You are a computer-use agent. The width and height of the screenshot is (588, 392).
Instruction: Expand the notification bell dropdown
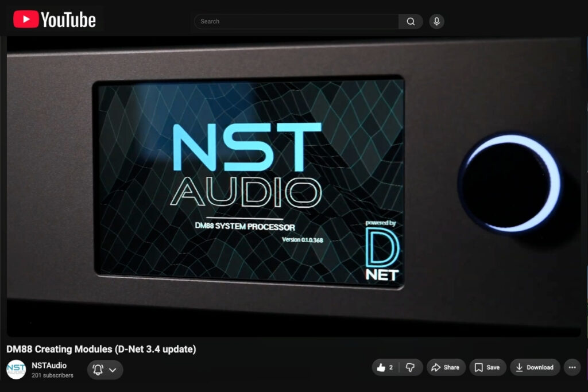pyautogui.click(x=105, y=370)
